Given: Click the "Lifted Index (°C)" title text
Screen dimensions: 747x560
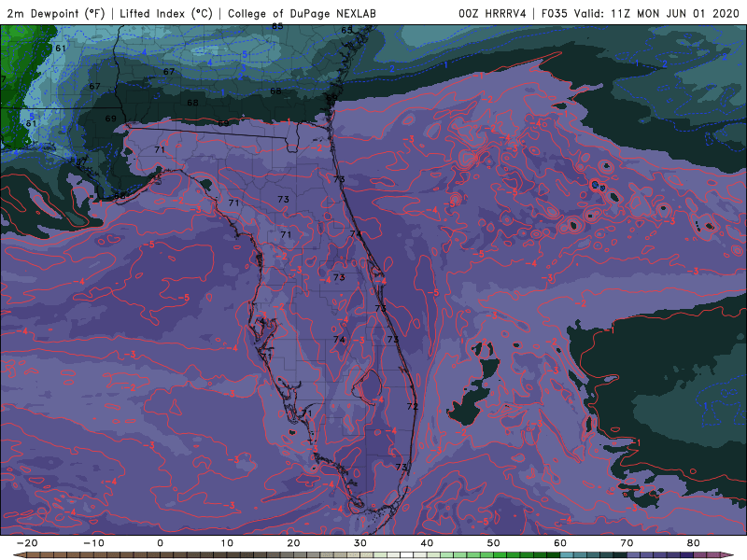Looking at the screenshot, I should [x=166, y=14].
